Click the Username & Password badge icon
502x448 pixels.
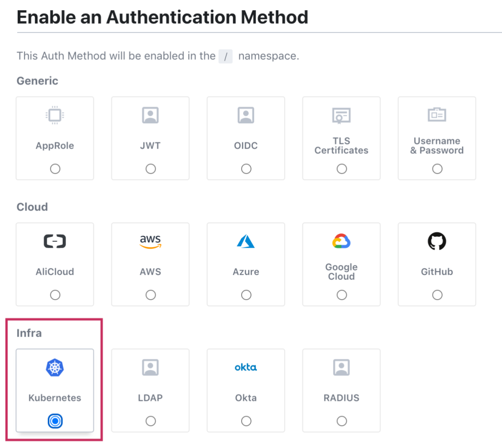click(437, 115)
